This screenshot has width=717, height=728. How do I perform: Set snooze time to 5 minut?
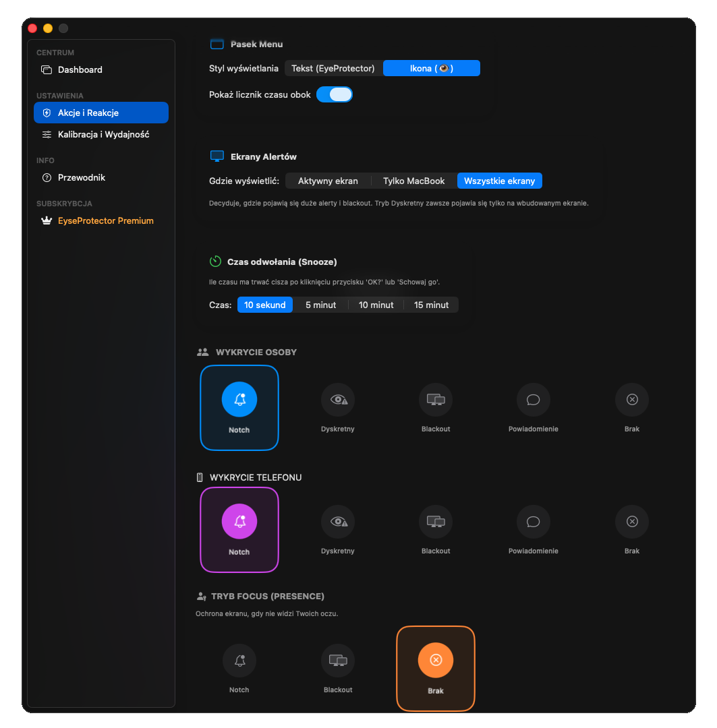(320, 305)
